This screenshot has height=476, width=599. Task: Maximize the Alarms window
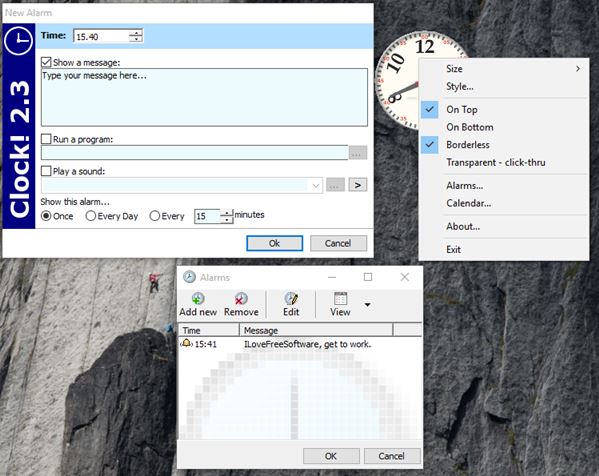pos(368,277)
